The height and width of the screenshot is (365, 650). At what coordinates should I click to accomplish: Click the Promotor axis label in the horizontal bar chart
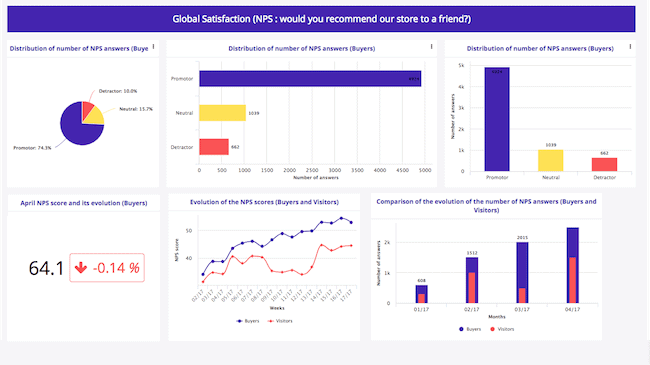182,79
